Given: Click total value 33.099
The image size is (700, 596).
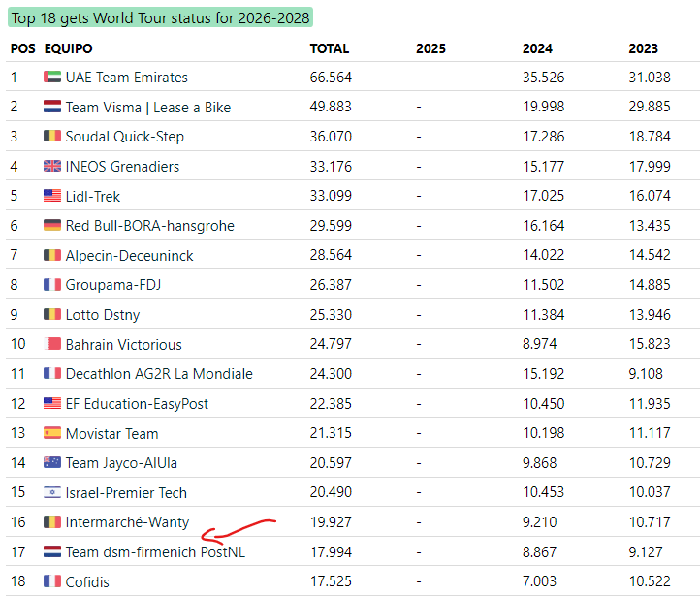Looking at the screenshot, I should 331,196.
